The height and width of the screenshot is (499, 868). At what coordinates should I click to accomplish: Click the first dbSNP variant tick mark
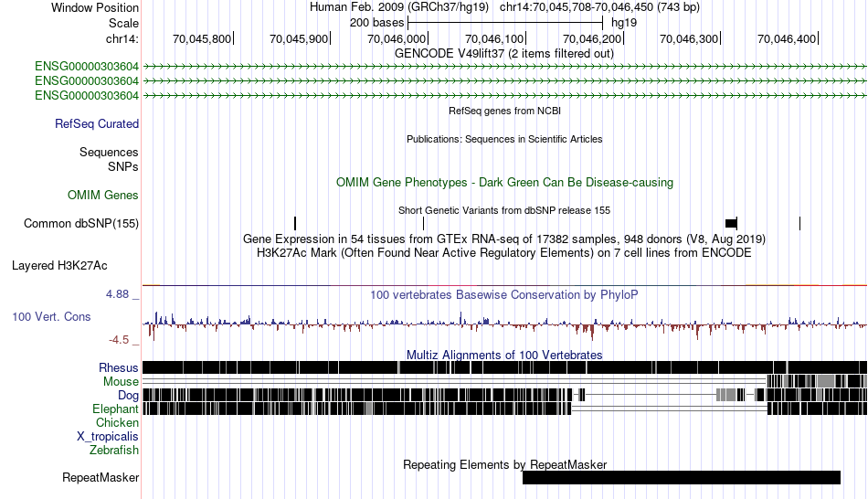(x=295, y=224)
